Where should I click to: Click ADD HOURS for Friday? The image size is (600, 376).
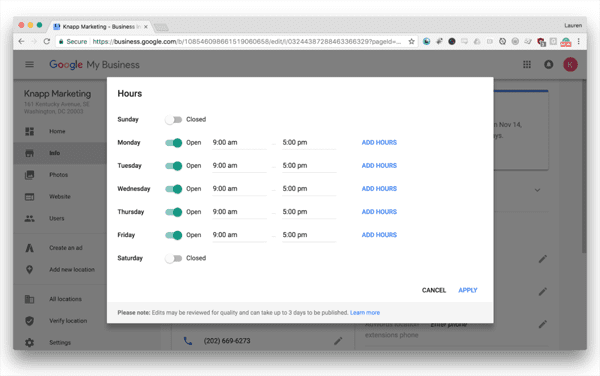click(x=379, y=235)
